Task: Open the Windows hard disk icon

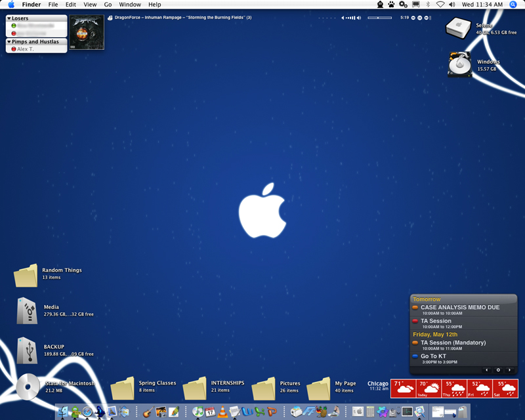Action: pyautogui.click(x=460, y=64)
